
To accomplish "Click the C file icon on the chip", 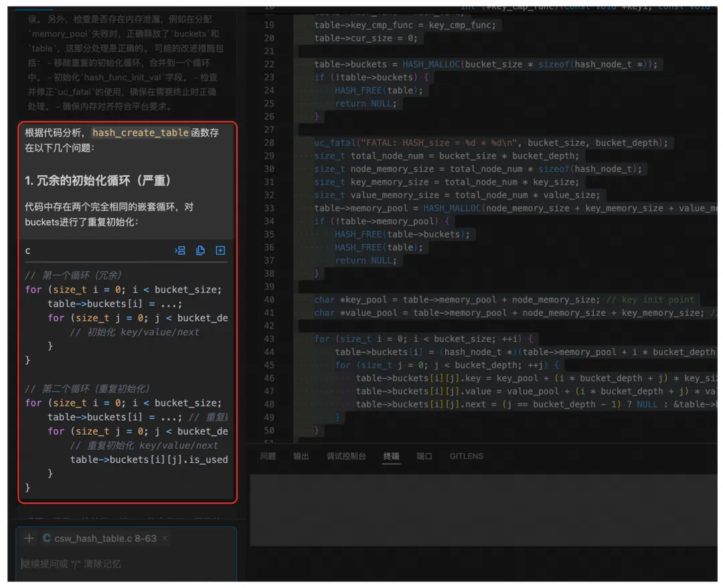I will (x=47, y=538).
